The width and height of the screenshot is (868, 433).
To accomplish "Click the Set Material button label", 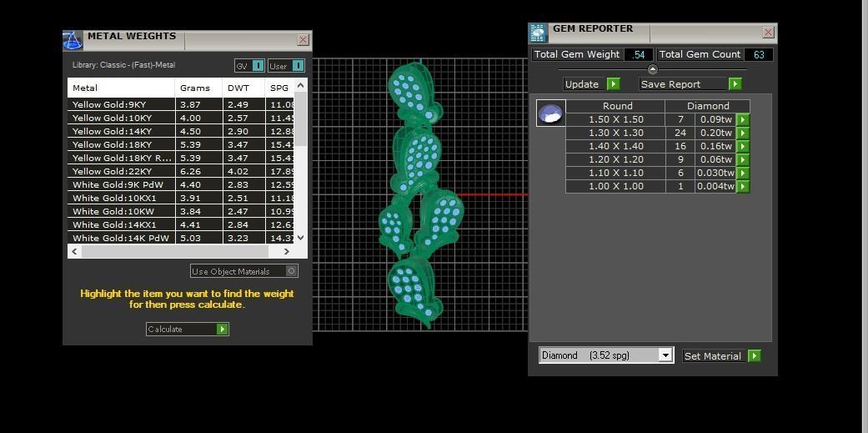I will (x=712, y=356).
